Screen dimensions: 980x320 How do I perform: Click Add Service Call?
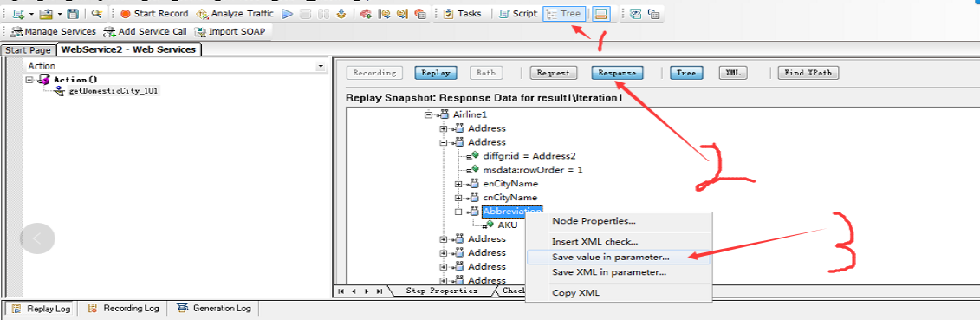coord(146,31)
